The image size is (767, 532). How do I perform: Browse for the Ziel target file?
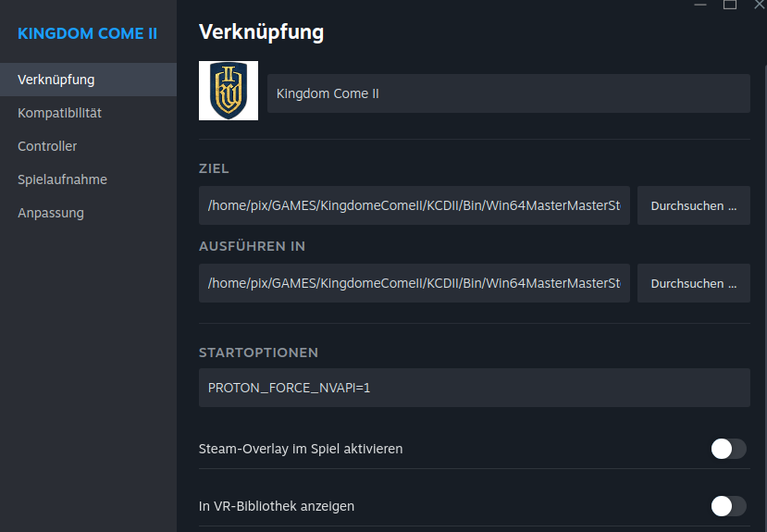point(693,205)
